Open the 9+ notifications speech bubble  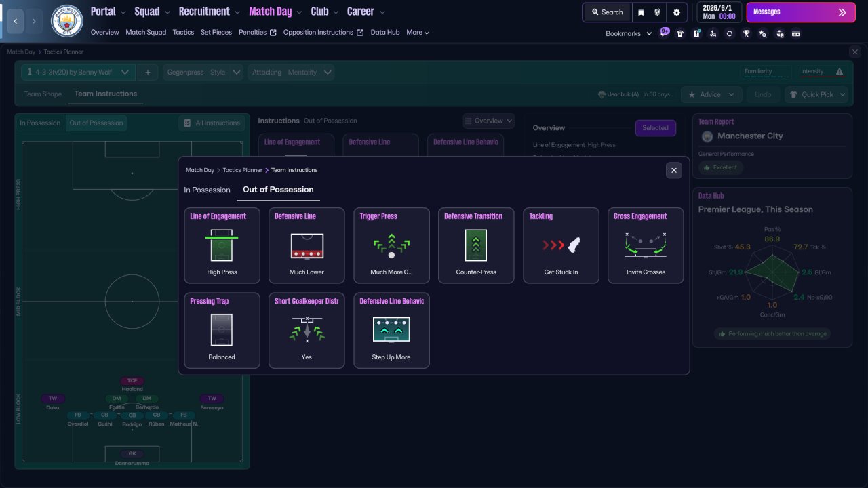665,31
